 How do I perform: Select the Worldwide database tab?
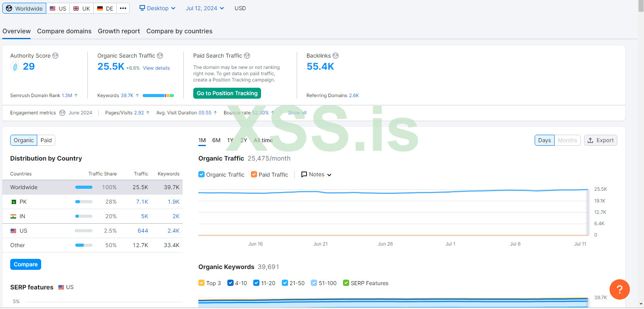(x=24, y=8)
